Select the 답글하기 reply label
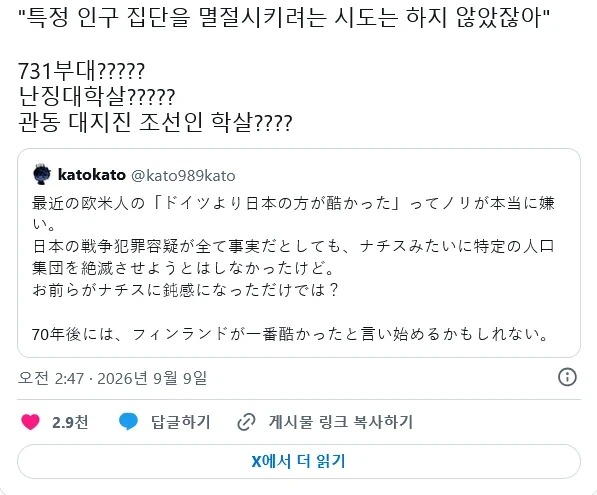This screenshot has height=495, width=597. (x=180, y=422)
